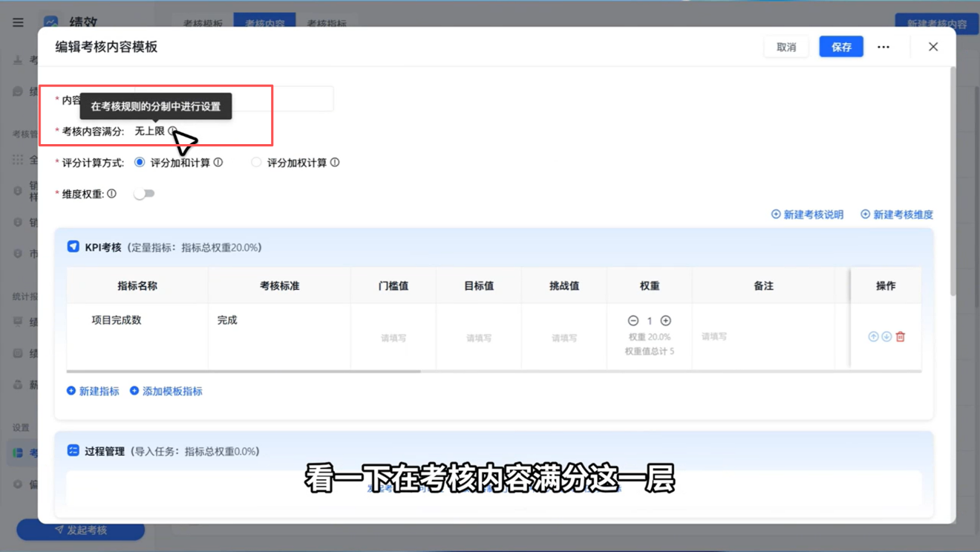980x552 pixels.
Task: Click the 绩效 app logo icon
Action: point(50,22)
